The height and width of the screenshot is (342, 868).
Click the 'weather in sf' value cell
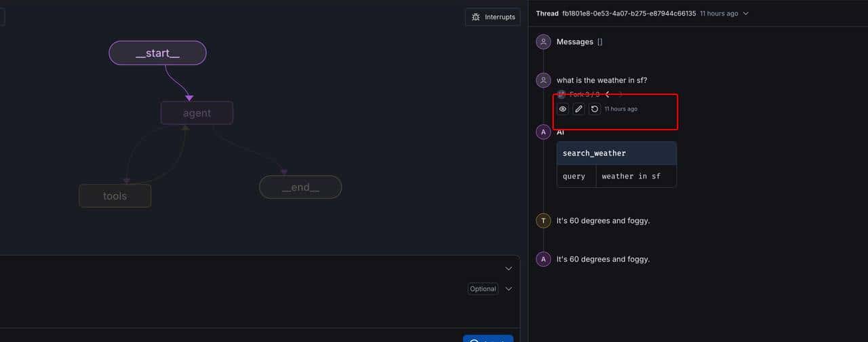pyautogui.click(x=636, y=176)
